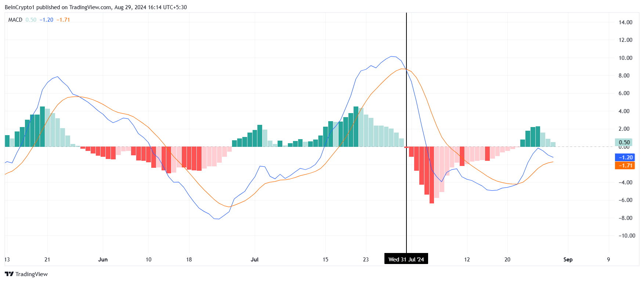The image size is (644, 282).
Task: Click the TradingView text link at bottom
Action: (32, 274)
